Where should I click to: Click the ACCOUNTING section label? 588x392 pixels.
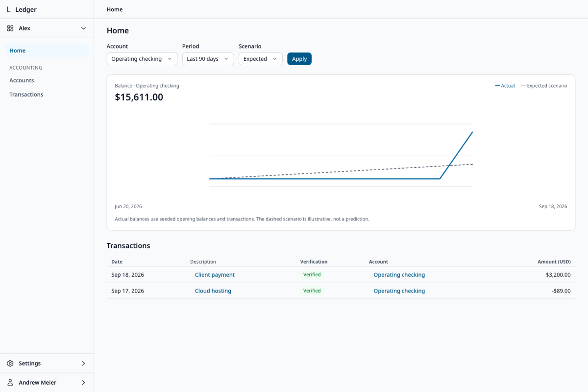(26, 68)
